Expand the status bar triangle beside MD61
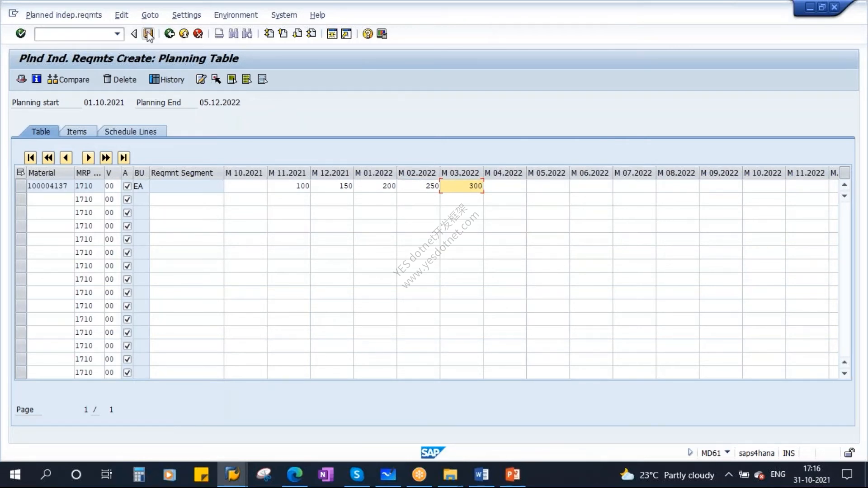 click(x=690, y=452)
